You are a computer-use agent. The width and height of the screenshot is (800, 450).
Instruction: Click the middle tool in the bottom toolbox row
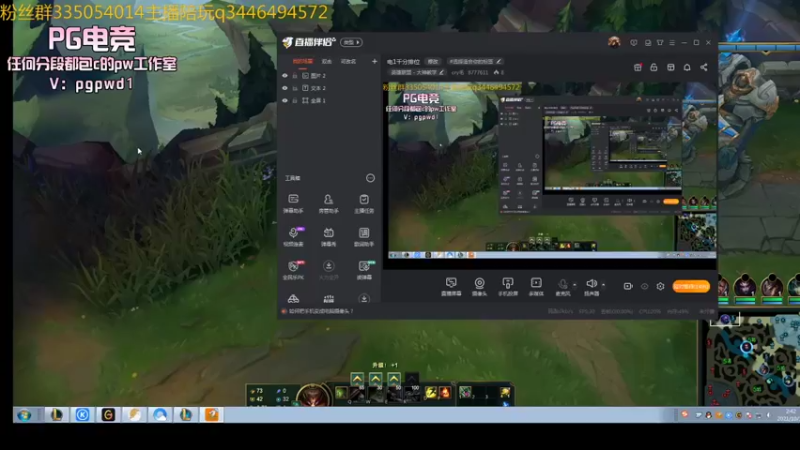point(329,298)
